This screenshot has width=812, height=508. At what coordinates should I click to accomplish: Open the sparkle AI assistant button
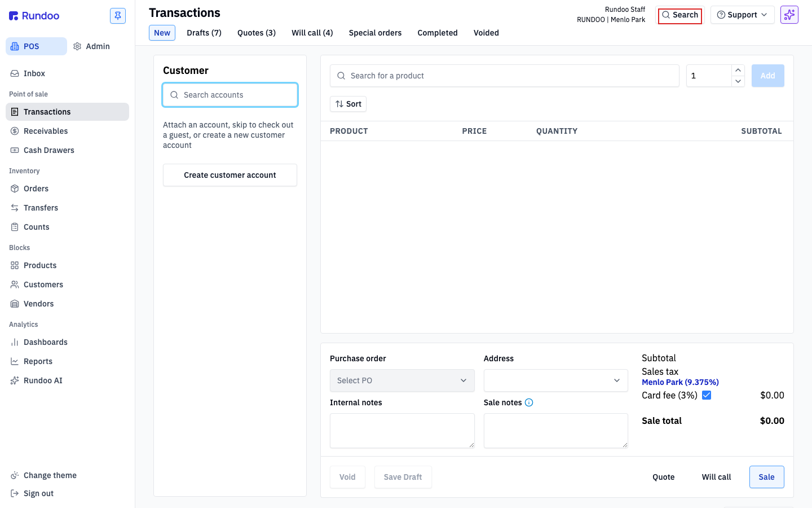tap(789, 15)
